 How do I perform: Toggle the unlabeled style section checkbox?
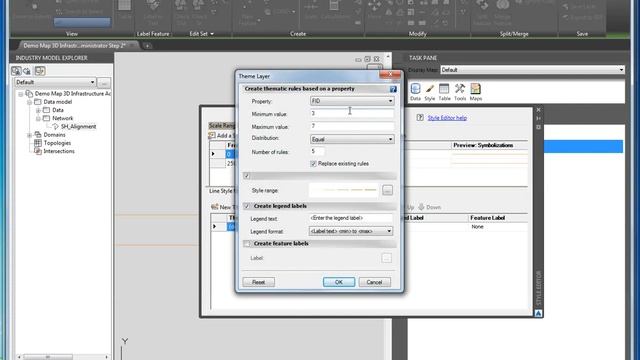coord(247,176)
